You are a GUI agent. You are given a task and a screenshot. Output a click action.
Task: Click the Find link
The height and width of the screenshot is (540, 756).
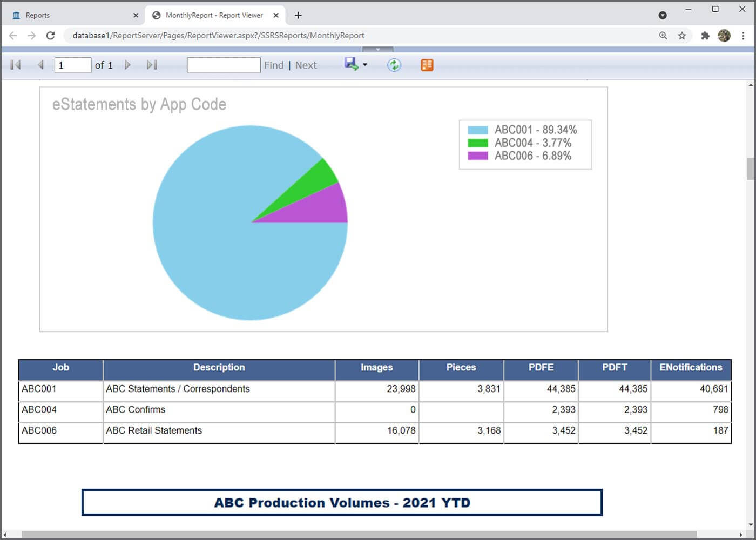click(x=274, y=65)
